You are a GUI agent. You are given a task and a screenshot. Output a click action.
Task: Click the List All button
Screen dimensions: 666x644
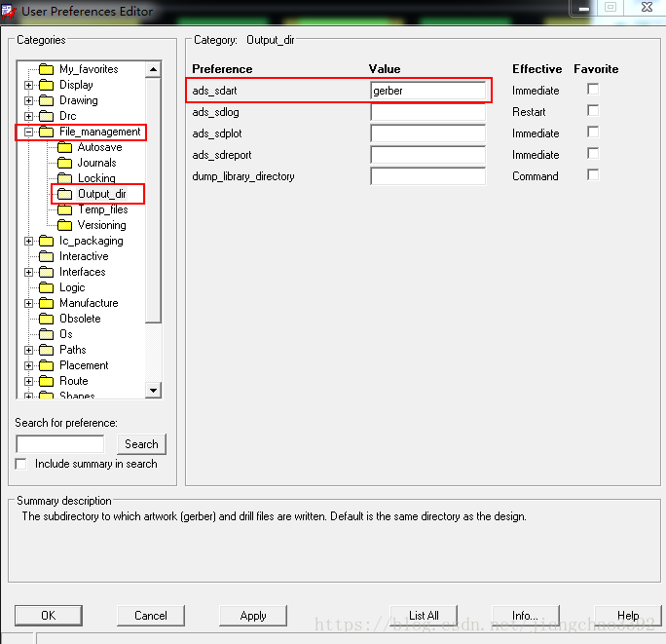pos(424,616)
